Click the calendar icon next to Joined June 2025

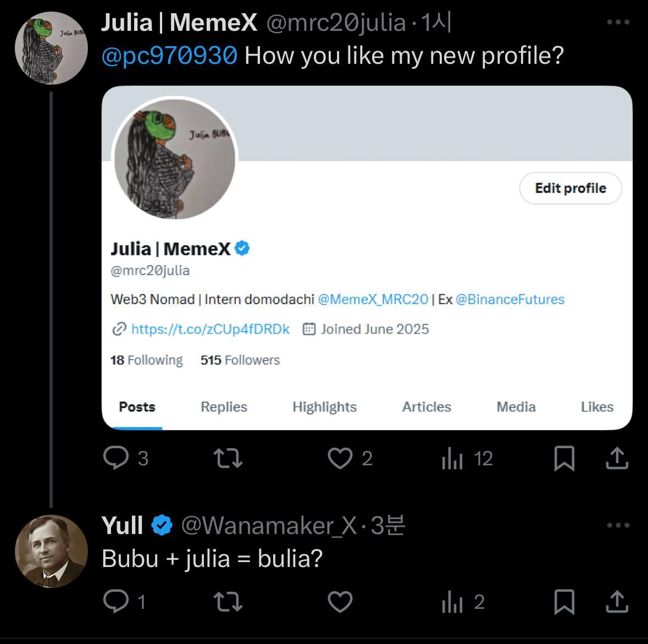click(309, 328)
